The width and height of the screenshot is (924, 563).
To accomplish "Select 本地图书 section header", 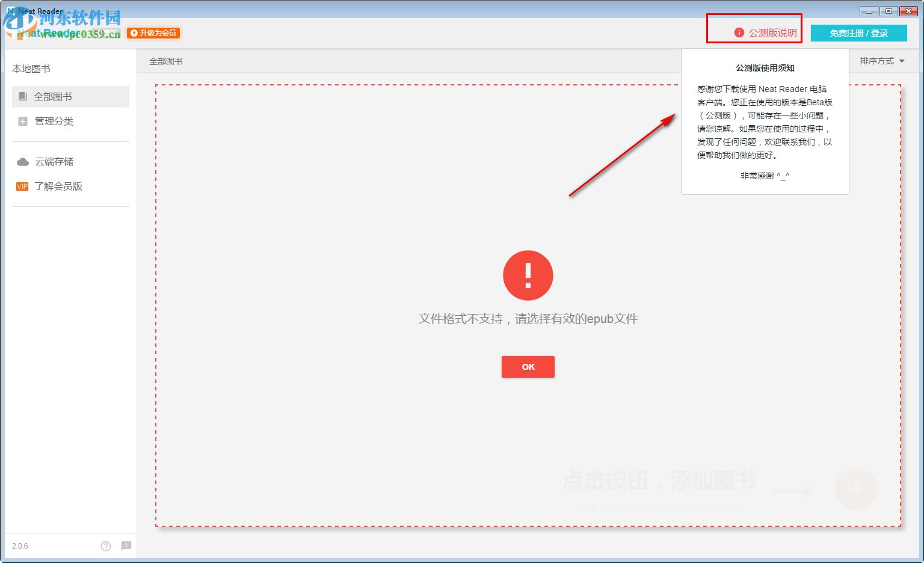I will pyautogui.click(x=31, y=69).
